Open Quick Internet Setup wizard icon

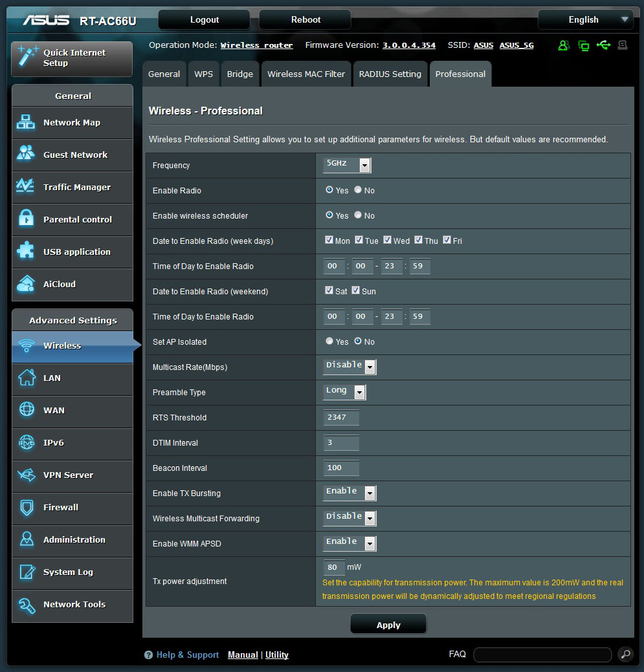click(x=27, y=56)
